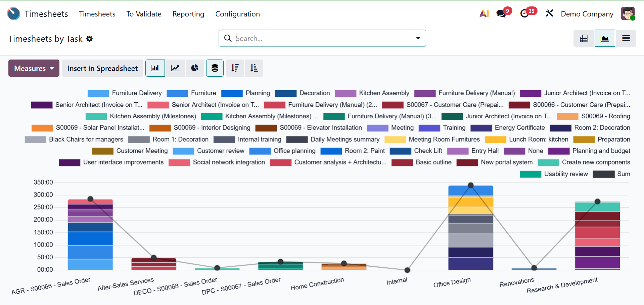Open the Reporting menu
This screenshot has height=305, width=644.
coord(188,14)
